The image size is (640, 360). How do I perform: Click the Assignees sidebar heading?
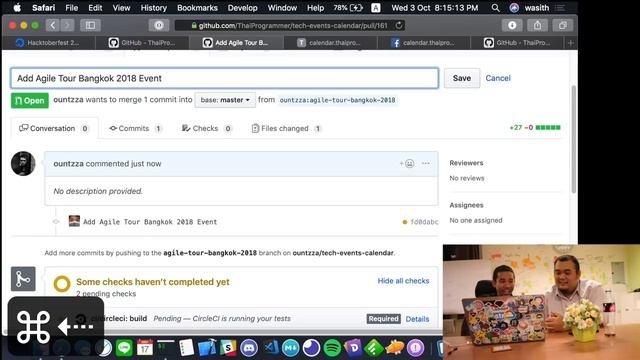(x=466, y=205)
